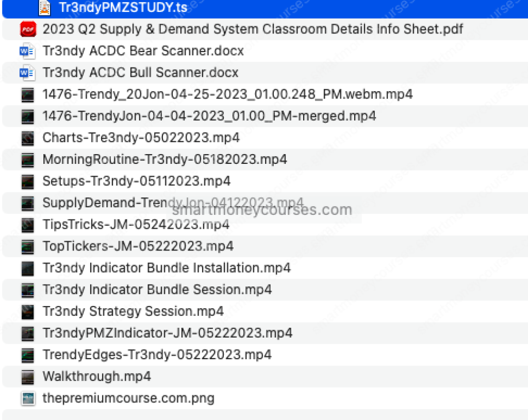The height and width of the screenshot is (420, 528).
Task: Select file TipsTricks-JM-05242023.mp4
Action: pyautogui.click(x=136, y=225)
